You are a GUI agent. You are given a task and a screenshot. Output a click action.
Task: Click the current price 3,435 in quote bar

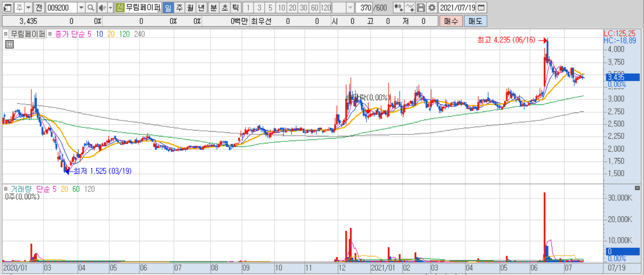[x=28, y=21]
